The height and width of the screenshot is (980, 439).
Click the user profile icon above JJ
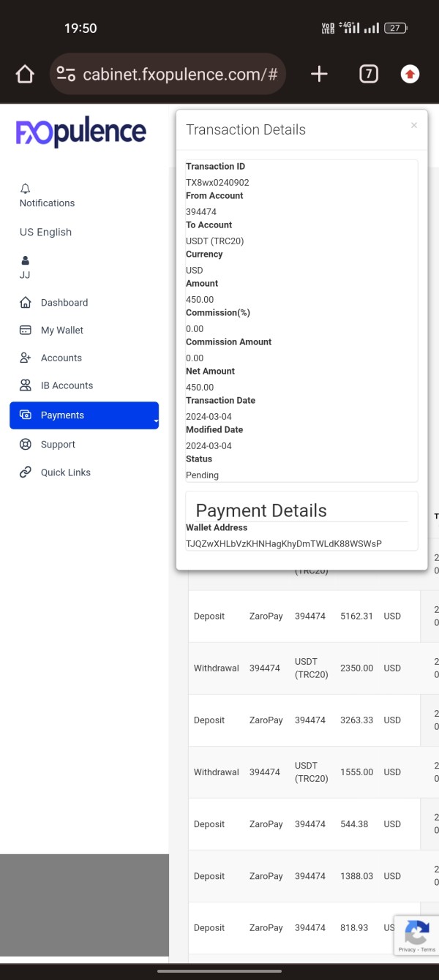(x=26, y=260)
